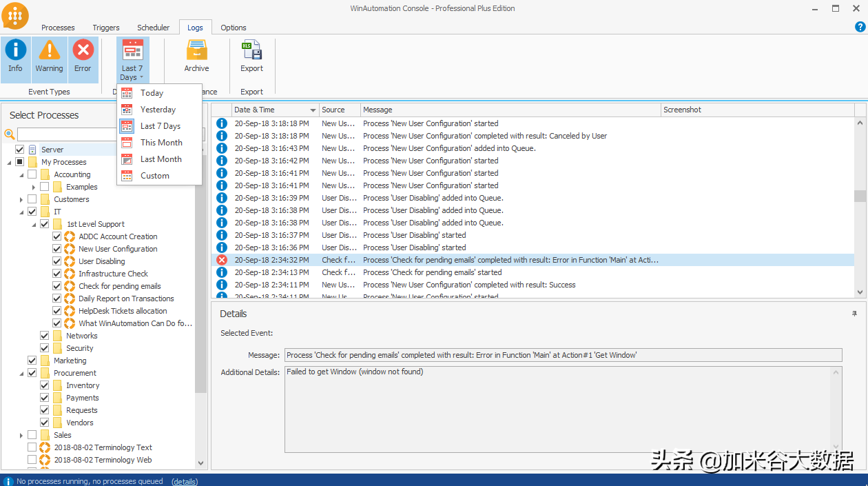The width and height of the screenshot is (868, 486).
Task: Expand the Sales folder node
Action: pyautogui.click(x=21, y=435)
